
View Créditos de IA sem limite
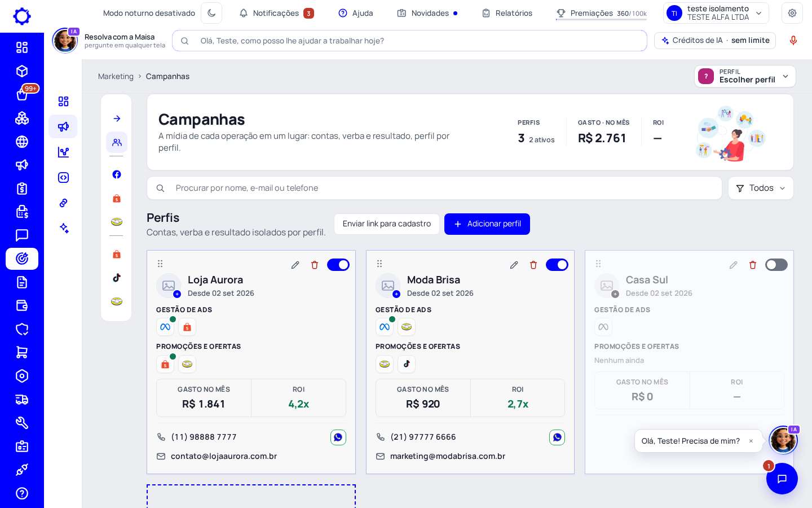click(715, 41)
